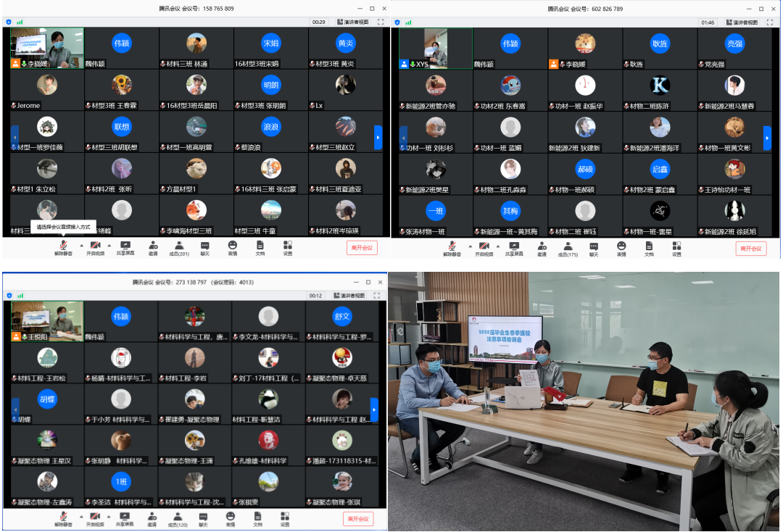Image resolution: width=783 pixels, height=532 pixels.
Task: Select the XYS video tile
Action: coord(435,49)
